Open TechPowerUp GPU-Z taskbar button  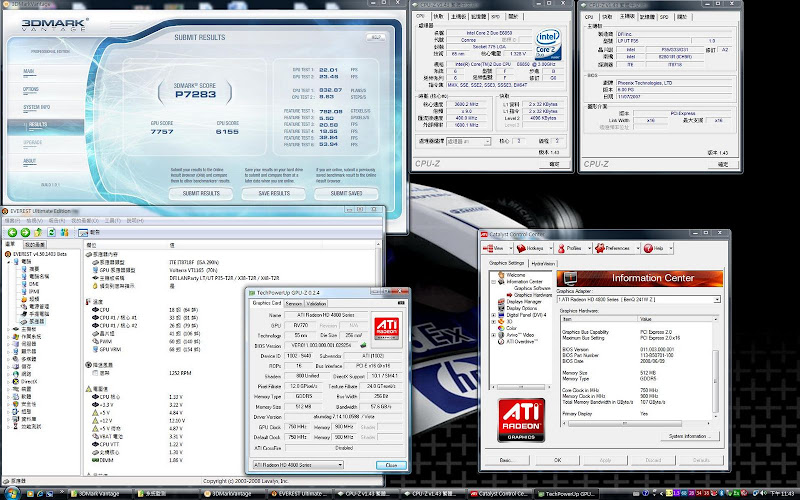point(565,493)
